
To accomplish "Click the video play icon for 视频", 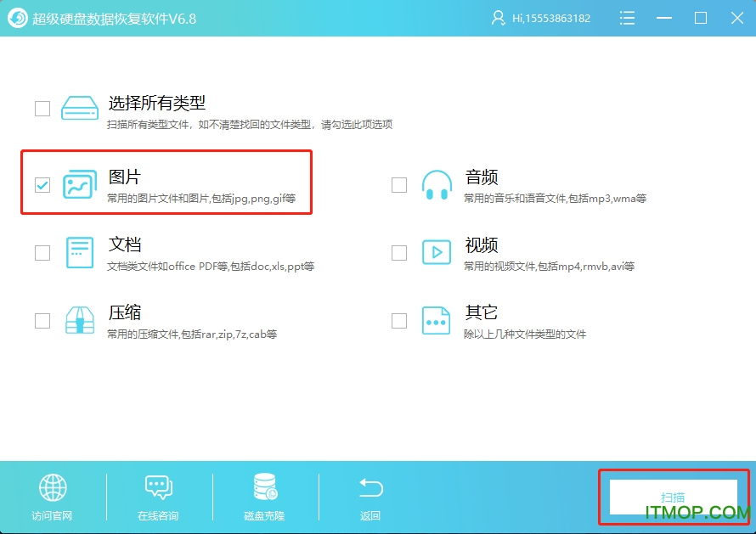I will coord(437,251).
